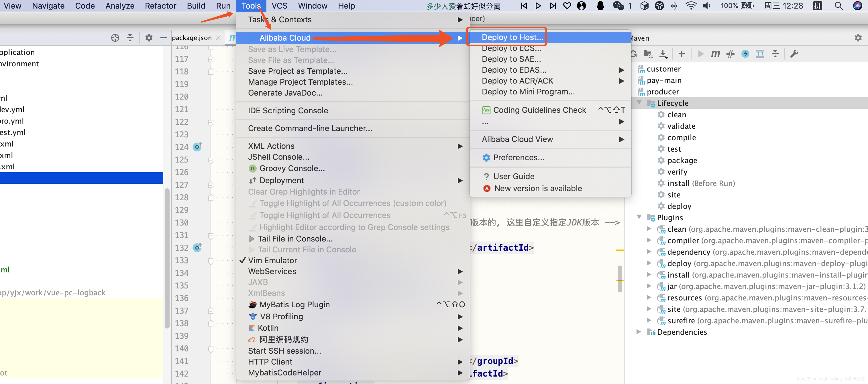Expand HTTP Client submenu
This screenshot has height=384, width=868.
[x=353, y=362]
